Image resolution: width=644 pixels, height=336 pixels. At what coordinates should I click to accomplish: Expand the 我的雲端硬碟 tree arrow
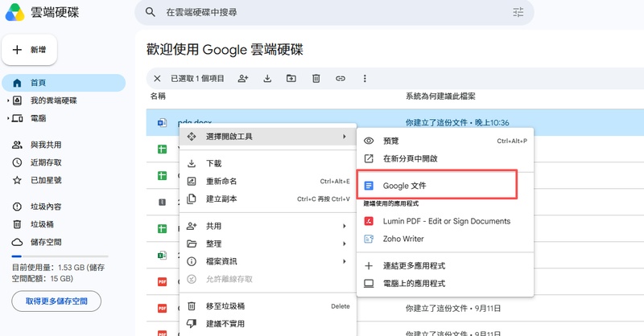[8, 100]
